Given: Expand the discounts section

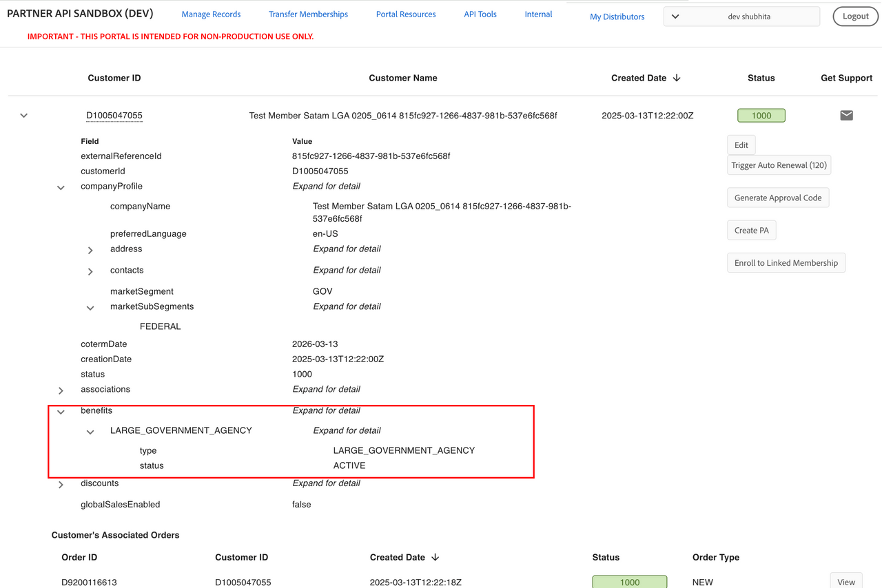Looking at the screenshot, I should [x=61, y=485].
